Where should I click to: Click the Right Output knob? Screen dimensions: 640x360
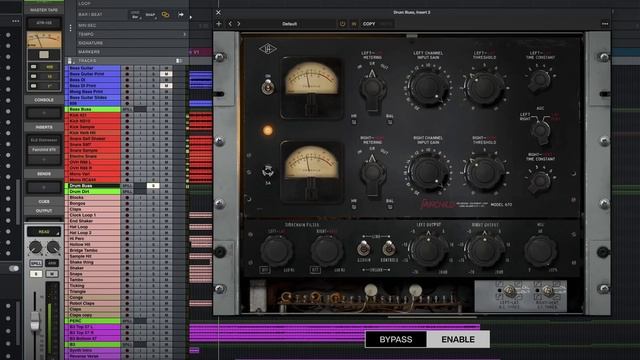[484, 250]
